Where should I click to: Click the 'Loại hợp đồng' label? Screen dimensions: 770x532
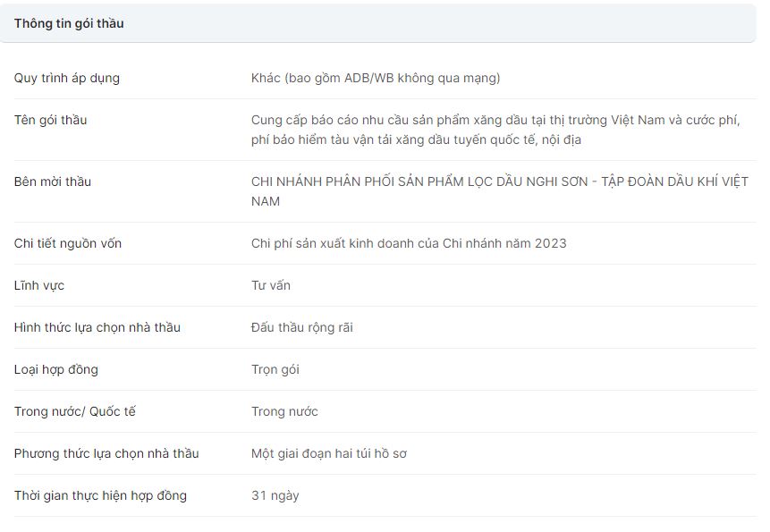[x=56, y=369]
